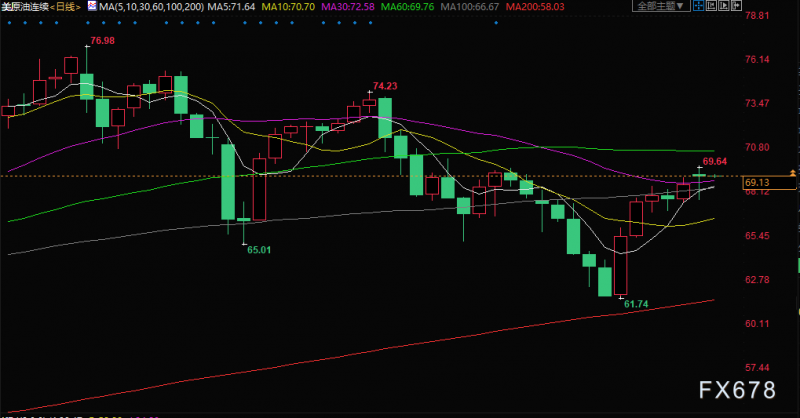Click the MA60:69.76 value

click(408, 7)
